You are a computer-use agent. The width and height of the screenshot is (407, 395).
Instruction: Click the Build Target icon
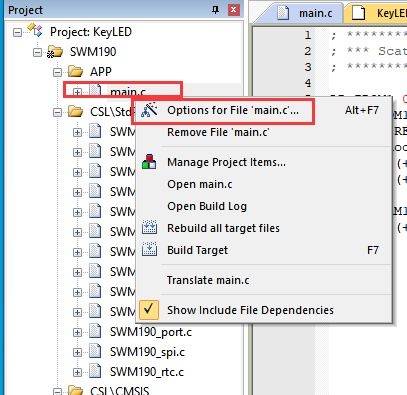pos(149,249)
